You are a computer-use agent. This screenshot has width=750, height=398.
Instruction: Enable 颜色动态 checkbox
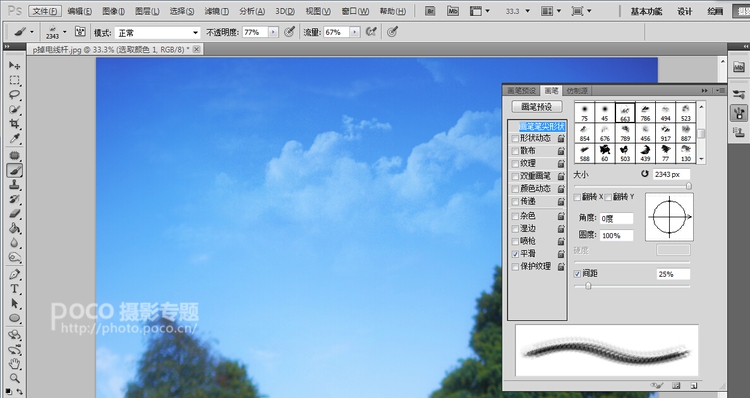pos(515,189)
